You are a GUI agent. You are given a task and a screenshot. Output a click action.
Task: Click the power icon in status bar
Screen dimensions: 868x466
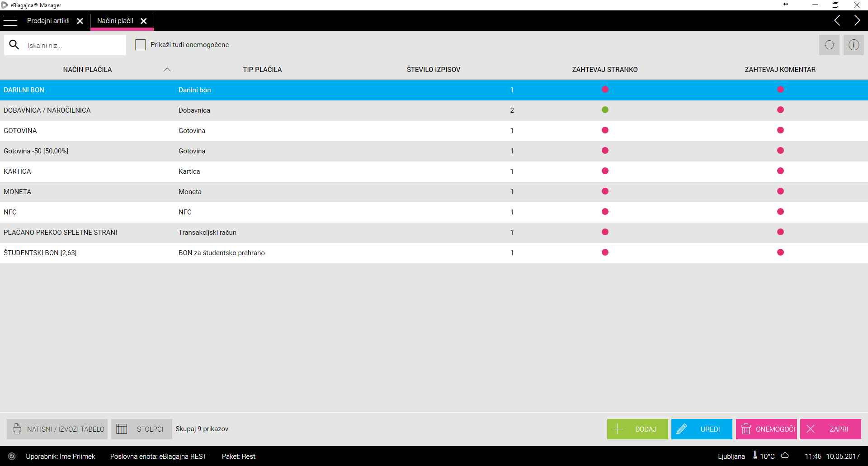tap(12, 456)
